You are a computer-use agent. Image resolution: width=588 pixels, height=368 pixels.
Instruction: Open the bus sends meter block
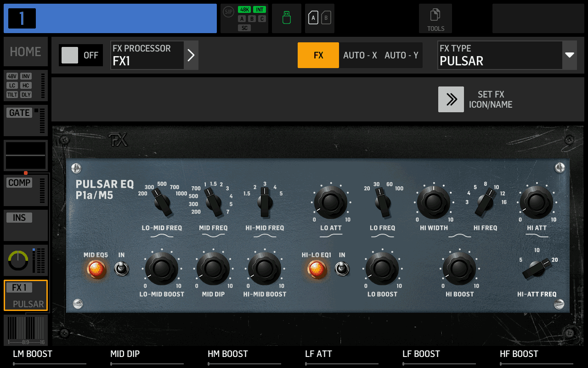(26, 330)
